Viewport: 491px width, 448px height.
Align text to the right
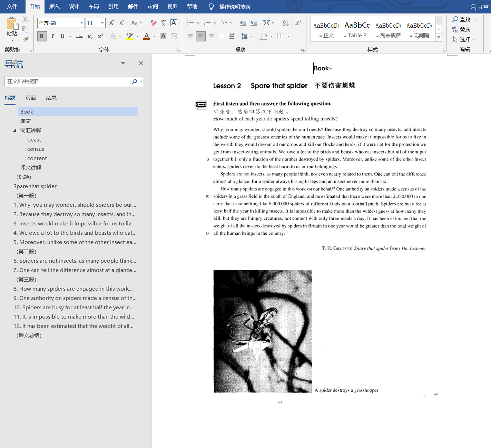coord(211,36)
